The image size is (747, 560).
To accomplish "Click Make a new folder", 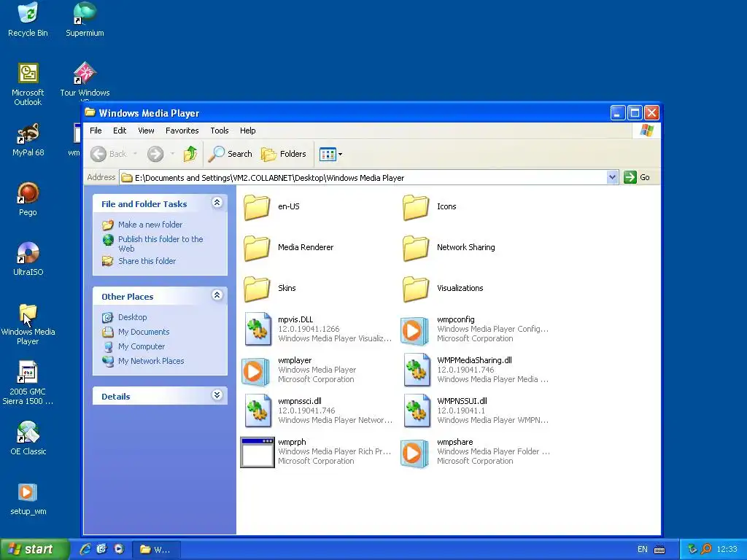I will (x=150, y=225).
